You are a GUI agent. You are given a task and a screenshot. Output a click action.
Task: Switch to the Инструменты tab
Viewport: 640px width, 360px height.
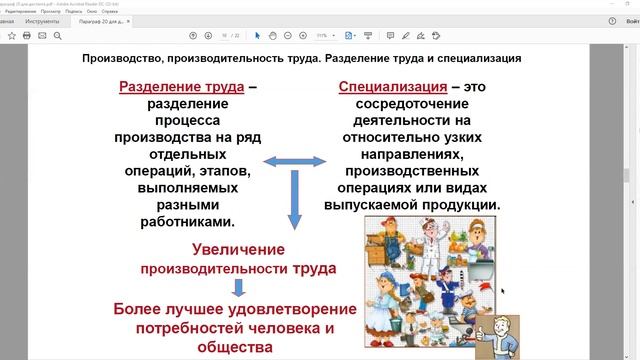[42, 21]
